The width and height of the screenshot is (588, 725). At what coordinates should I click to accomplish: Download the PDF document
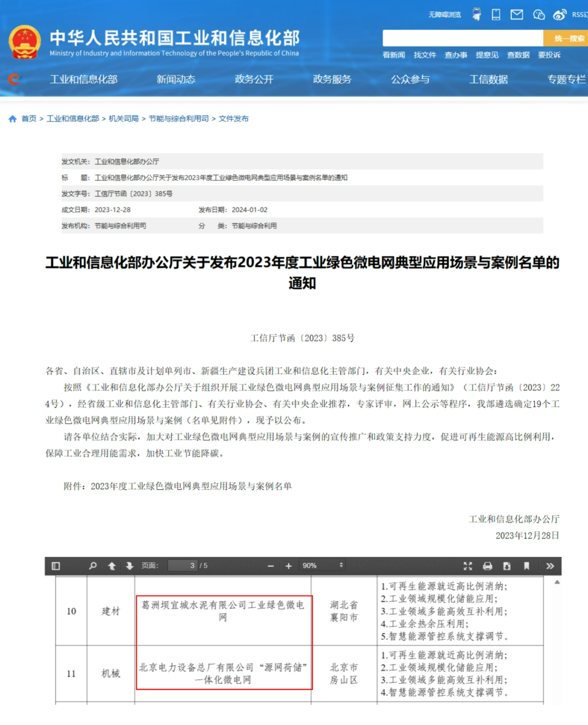click(507, 566)
